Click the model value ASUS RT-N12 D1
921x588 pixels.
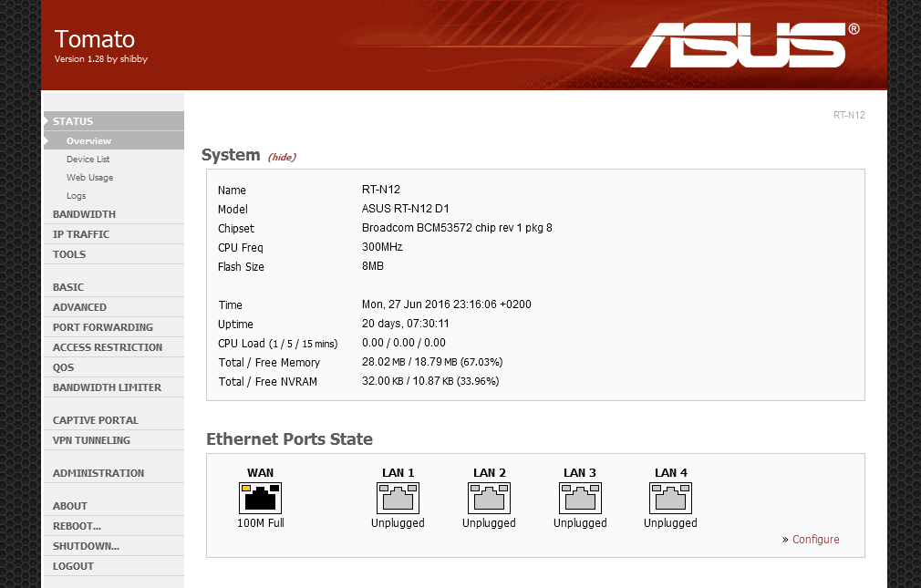pos(405,209)
